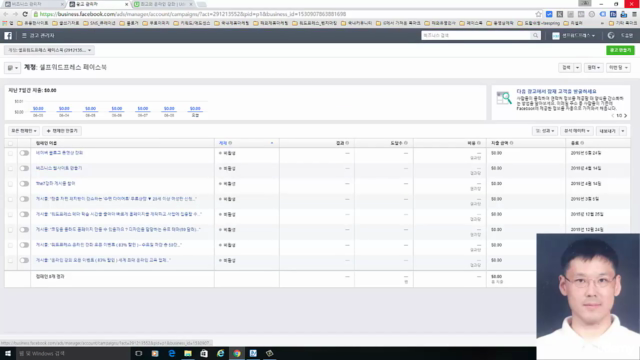Check the select-all checkbox in the table header

click(11, 143)
